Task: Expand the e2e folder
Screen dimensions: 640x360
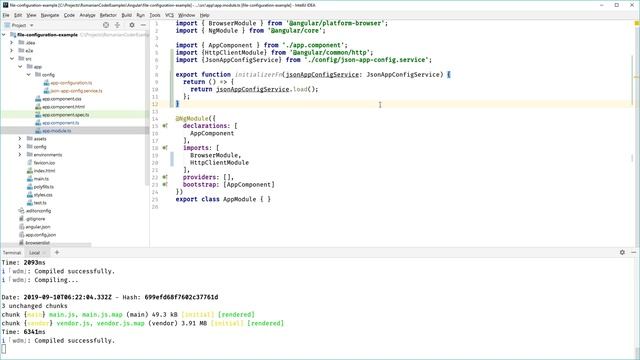Action: [x=12, y=51]
